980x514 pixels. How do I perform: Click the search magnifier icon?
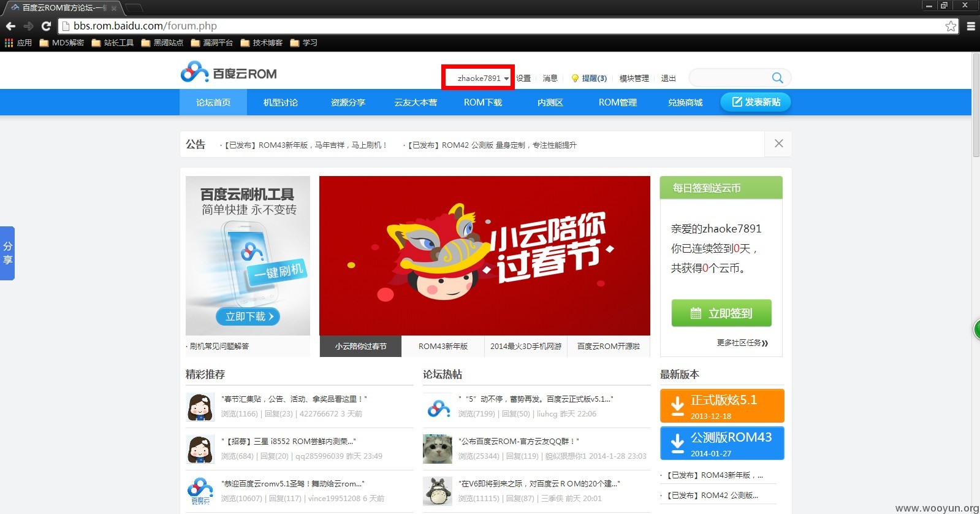(777, 78)
